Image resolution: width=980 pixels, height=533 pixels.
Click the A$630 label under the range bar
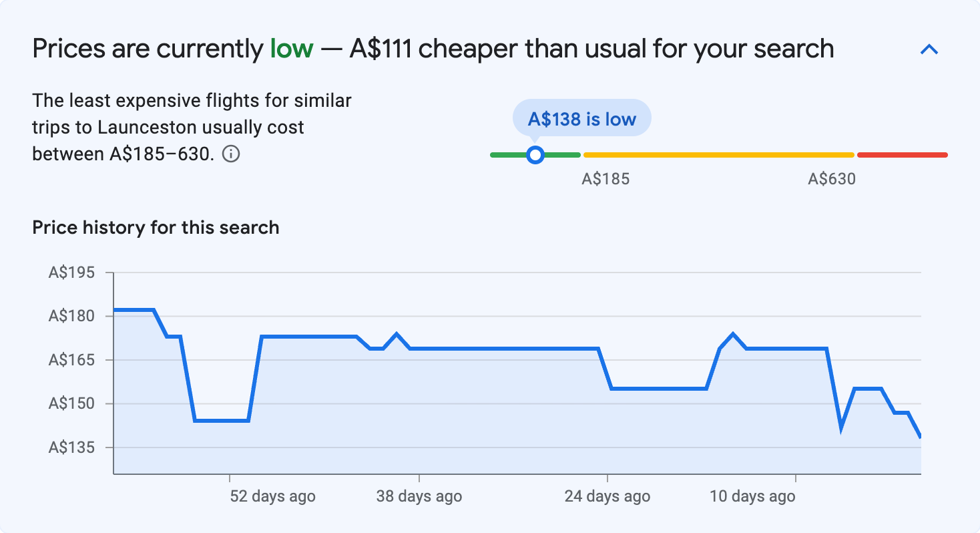tap(832, 179)
